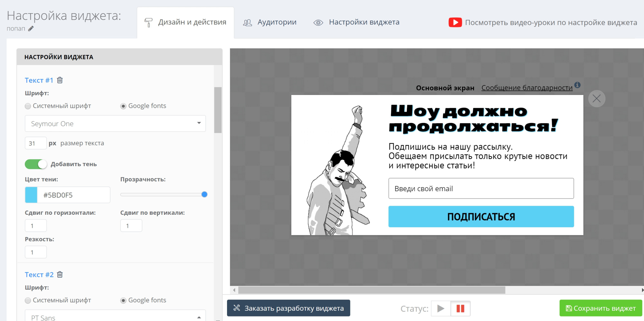Click the wrench icon on the widget development button
The image size is (644, 321).
coord(237,308)
